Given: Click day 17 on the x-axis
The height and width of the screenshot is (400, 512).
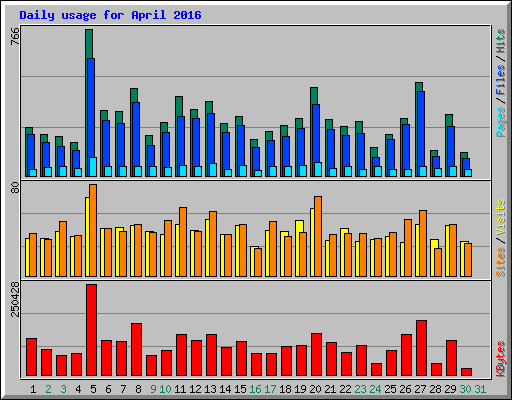Looking at the screenshot, I should pyautogui.click(x=270, y=389).
